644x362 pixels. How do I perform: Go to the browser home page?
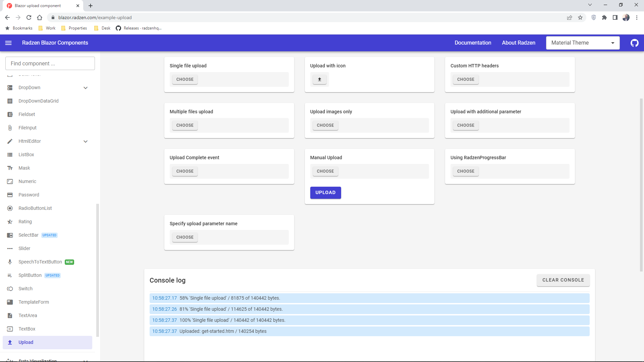point(40,17)
